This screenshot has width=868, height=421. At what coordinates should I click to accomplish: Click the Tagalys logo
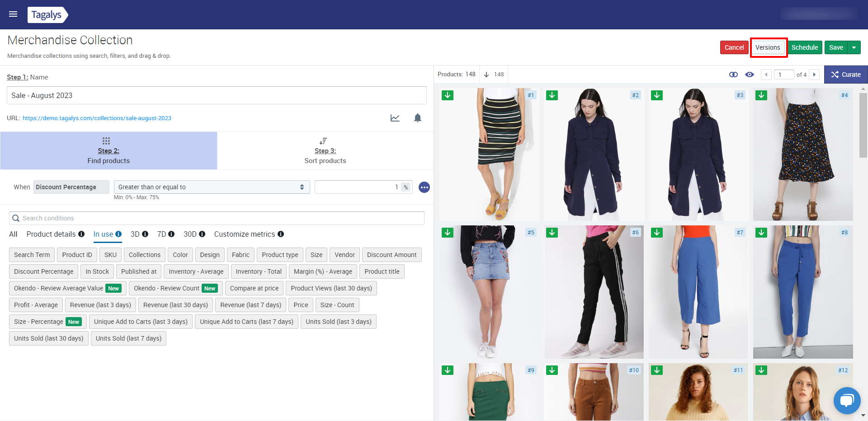point(47,14)
